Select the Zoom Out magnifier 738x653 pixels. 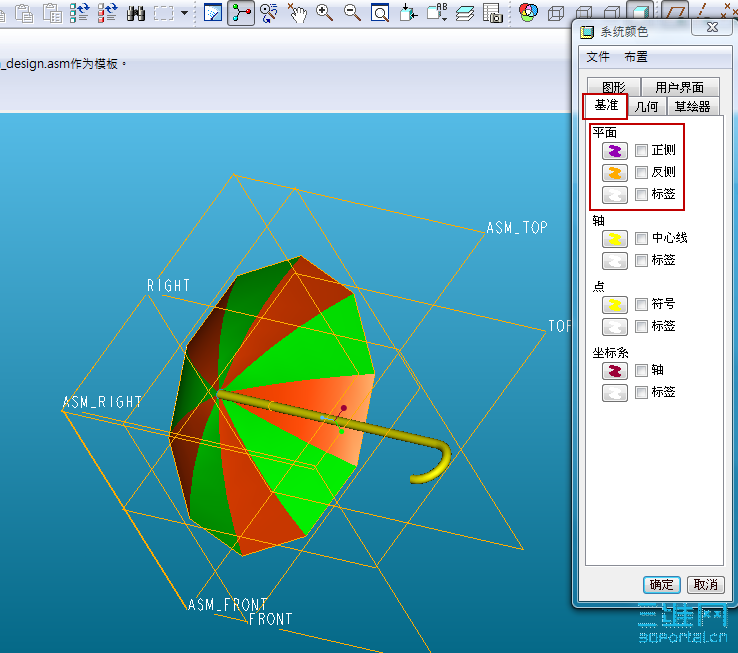(x=353, y=13)
